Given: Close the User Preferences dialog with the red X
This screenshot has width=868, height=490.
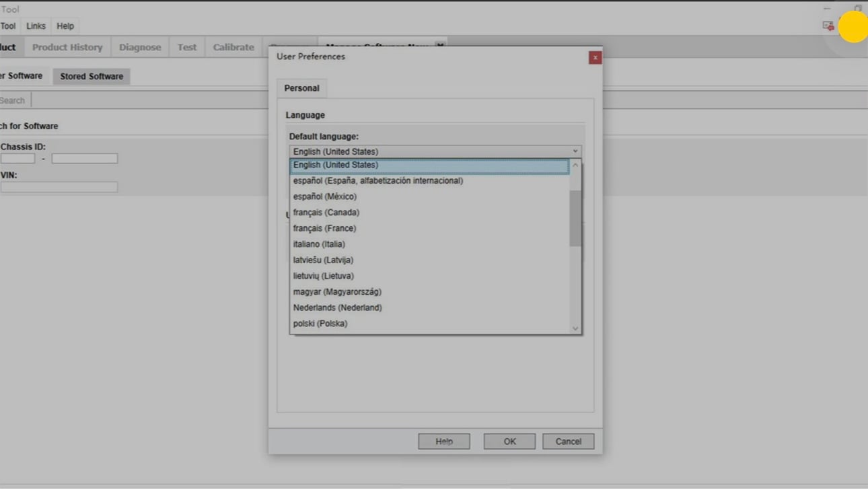Looking at the screenshot, I should 595,58.
